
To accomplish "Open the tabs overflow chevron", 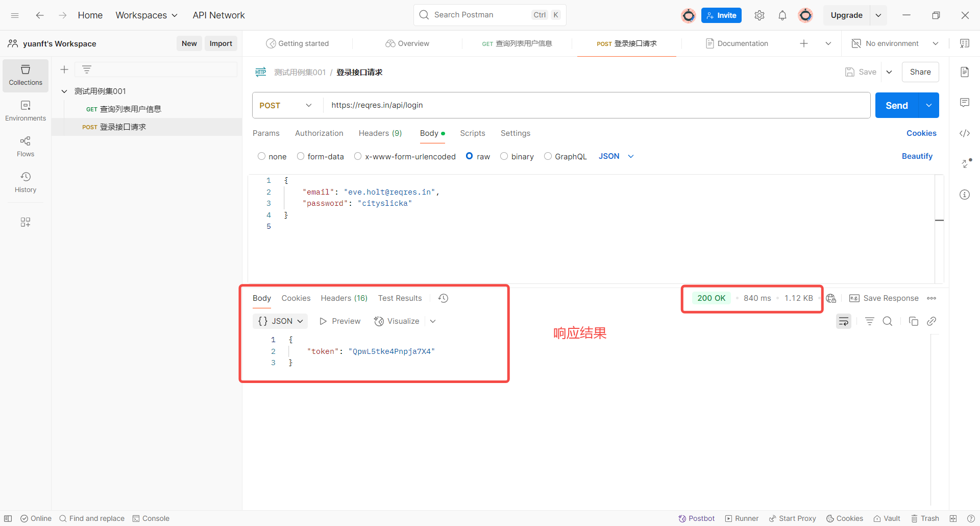I will coord(828,43).
